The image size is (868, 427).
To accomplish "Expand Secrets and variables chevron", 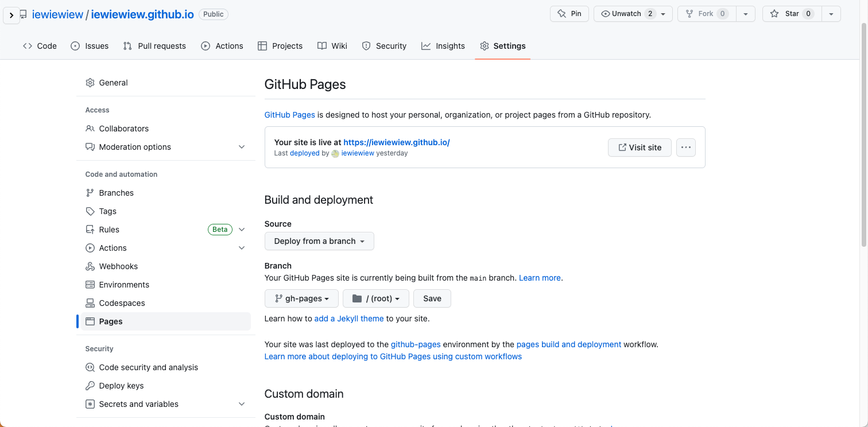I will [242, 404].
